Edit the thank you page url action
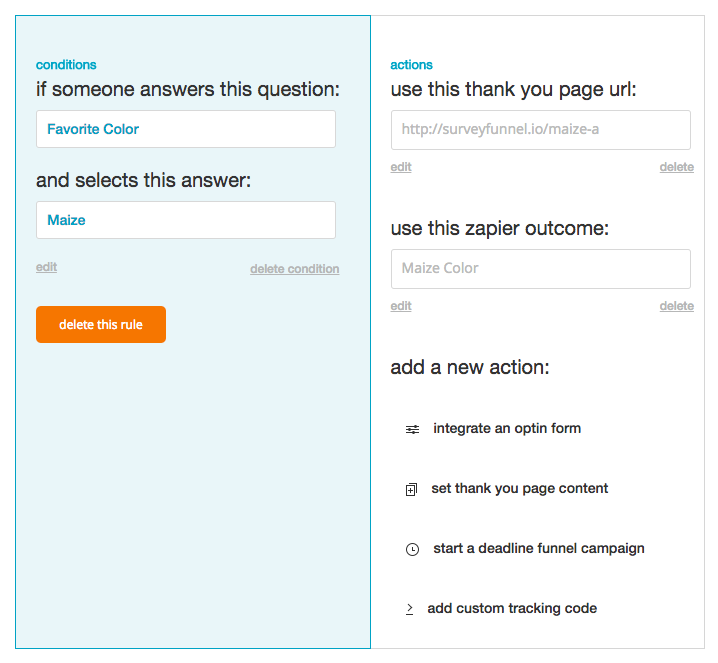This screenshot has width=718, height=663. [x=401, y=167]
